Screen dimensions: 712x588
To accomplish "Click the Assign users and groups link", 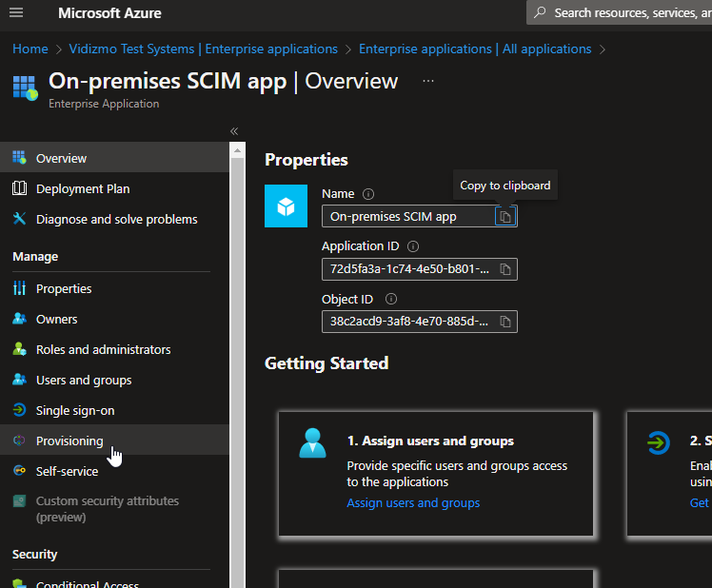I will [x=413, y=502].
